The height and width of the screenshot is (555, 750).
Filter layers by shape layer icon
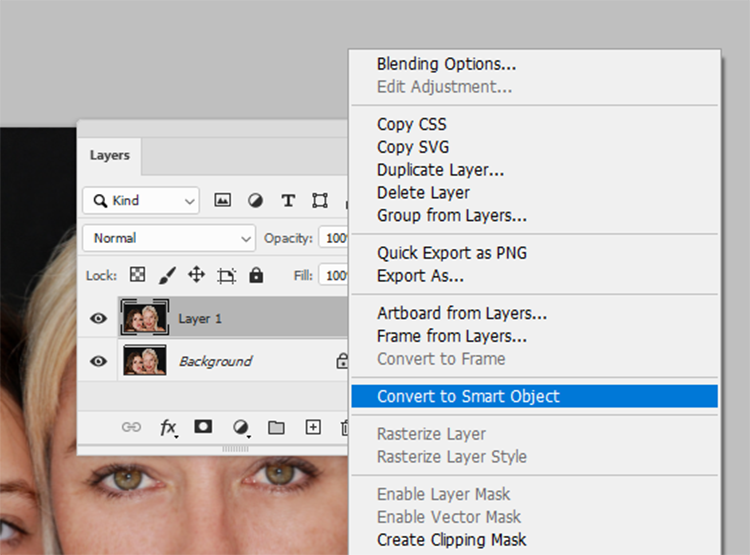(x=320, y=200)
